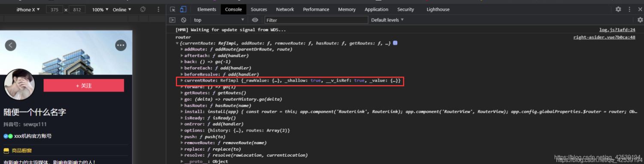Expand the currentRoute RefImpl entry
Screen dimensions: 644x164
point(182,80)
